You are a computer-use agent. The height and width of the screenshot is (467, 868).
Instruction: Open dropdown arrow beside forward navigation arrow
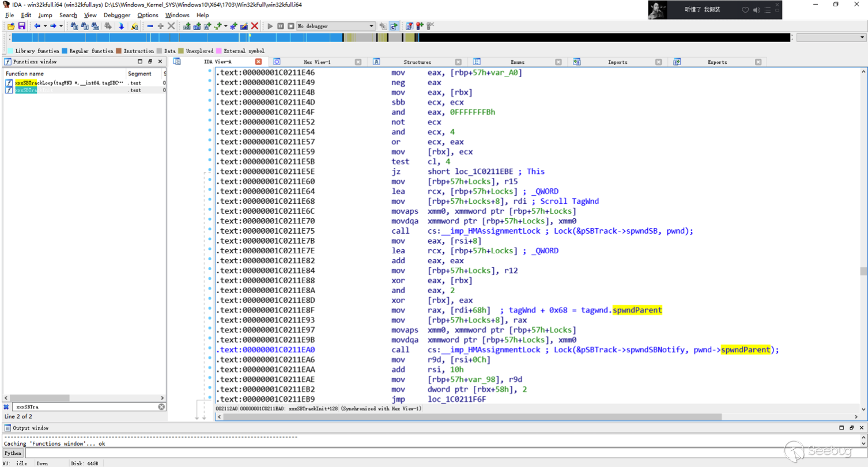tap(61, 26)
